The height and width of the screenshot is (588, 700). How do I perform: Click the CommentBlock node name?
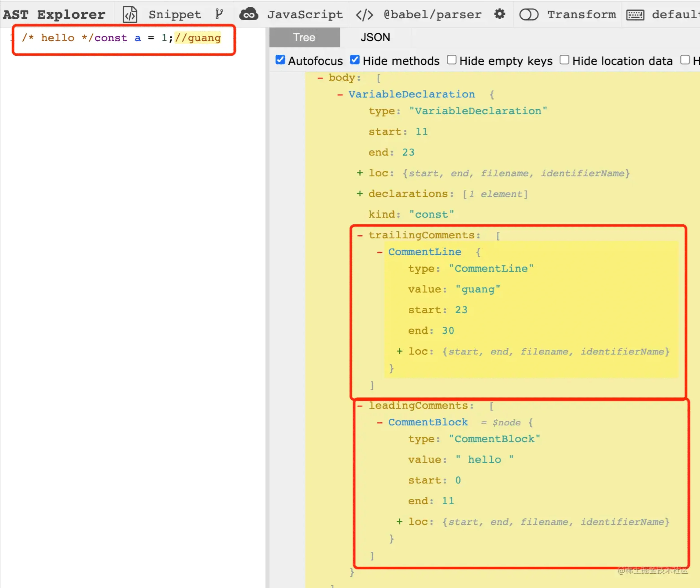pos(428,422)
